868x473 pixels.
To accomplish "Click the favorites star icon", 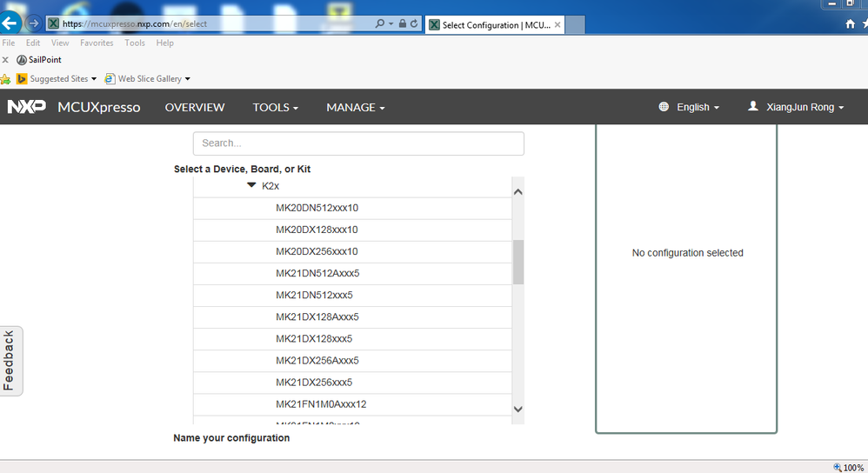I will (5, 79).
